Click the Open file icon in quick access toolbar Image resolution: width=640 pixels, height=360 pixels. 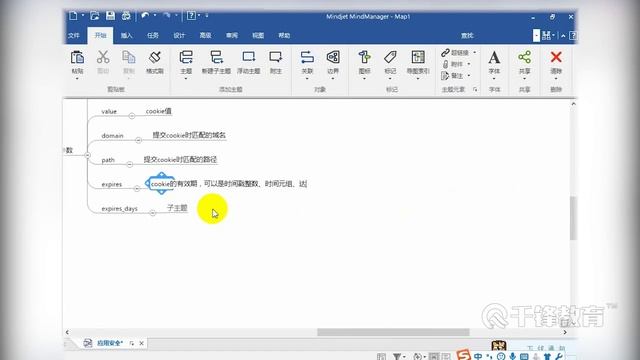(x=95, y=16)
